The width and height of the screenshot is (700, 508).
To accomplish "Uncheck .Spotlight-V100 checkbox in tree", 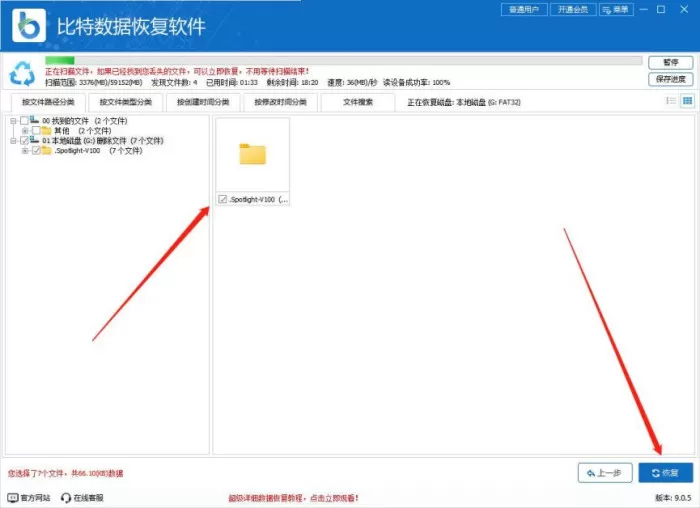I will 36,151.
